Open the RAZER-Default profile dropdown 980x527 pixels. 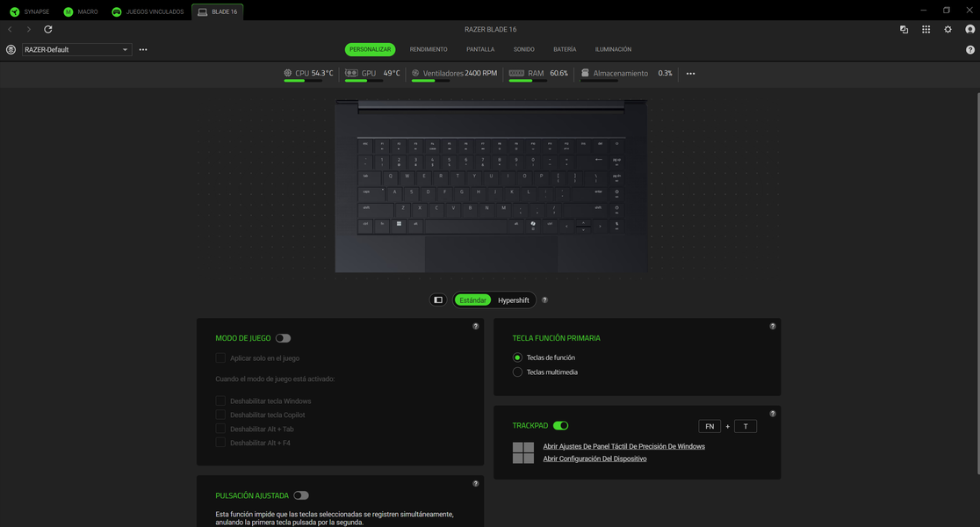(x=77, y=49)
